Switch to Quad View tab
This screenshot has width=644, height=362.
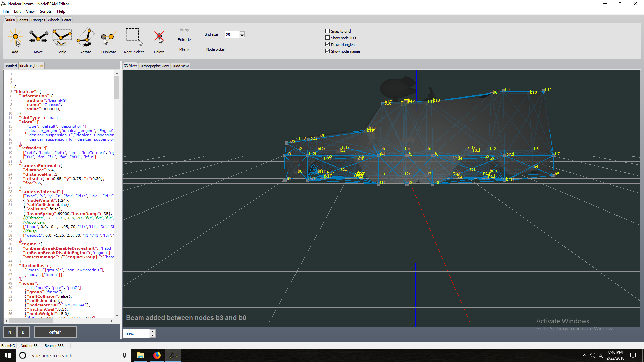180,66
